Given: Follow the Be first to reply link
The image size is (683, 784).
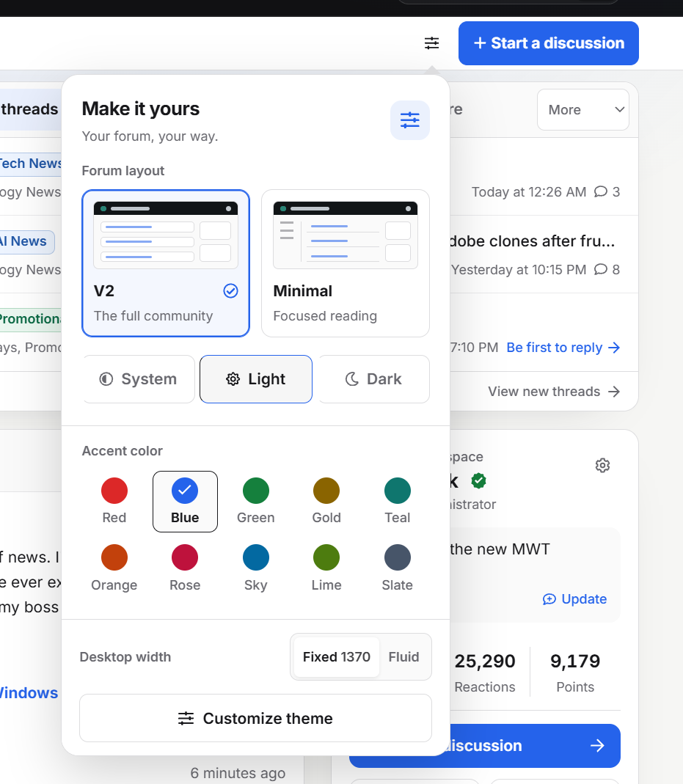Looking at the screenshot, I should 563,348.
